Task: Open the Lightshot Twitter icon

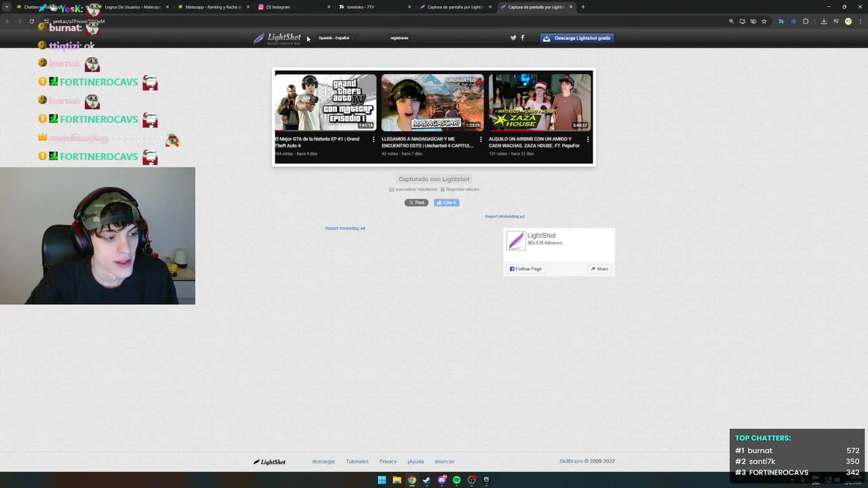Action: [513, 38]
